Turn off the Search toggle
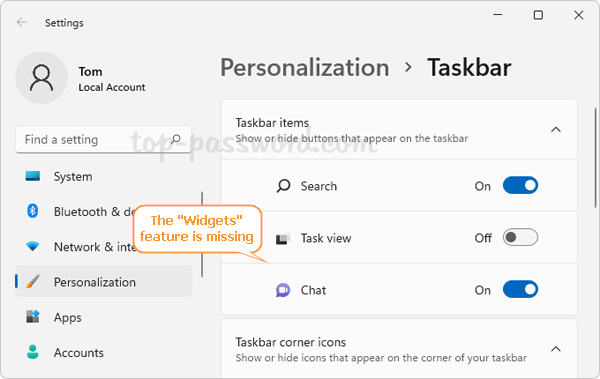The image size is (600, 379). coord(520,185)
